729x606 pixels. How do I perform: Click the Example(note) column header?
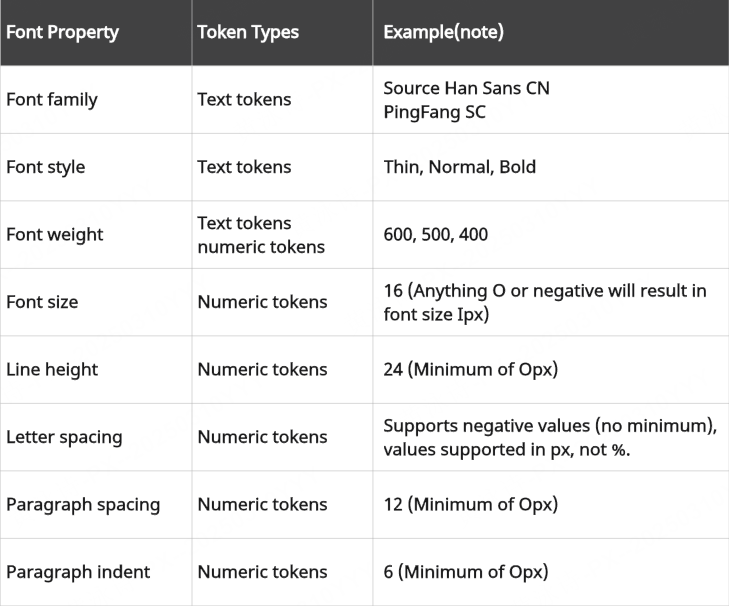[443, 32]
